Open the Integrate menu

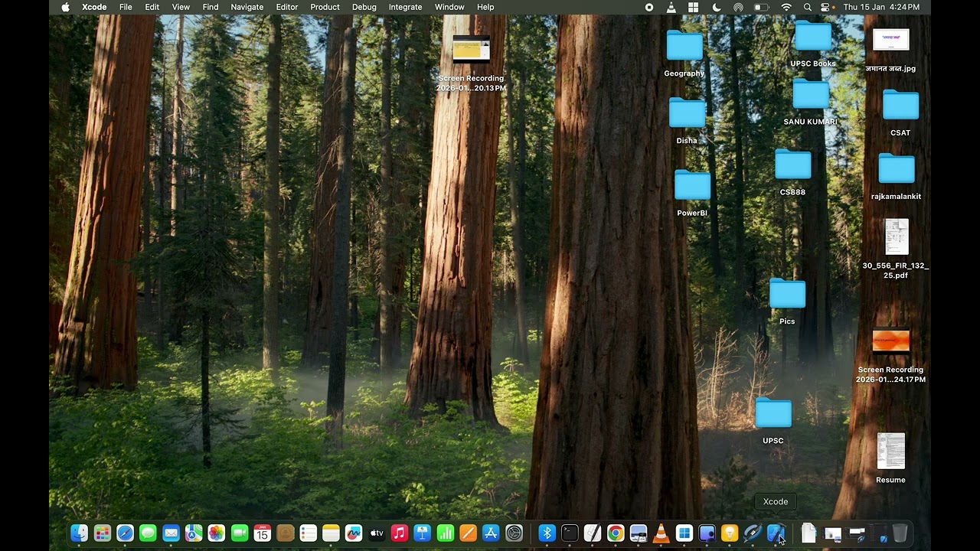pyautogui.click(x=406, y=7)
